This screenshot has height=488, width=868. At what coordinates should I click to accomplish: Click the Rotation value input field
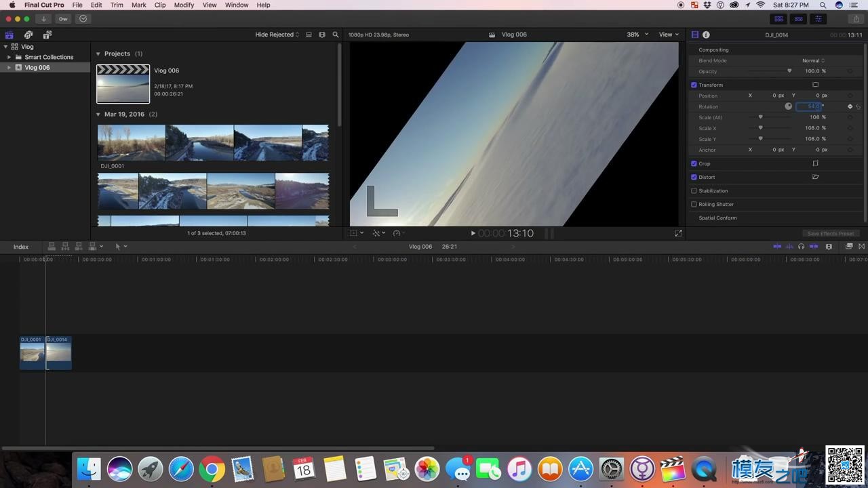click(808, 106)
